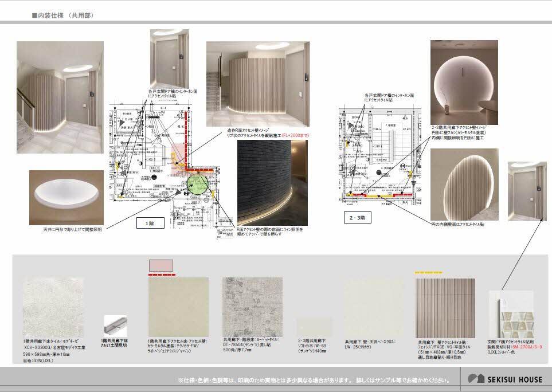Click the mosaic floor tile XCV-X3300G swatch
This screenshot has width=552, height=392.
53,304
